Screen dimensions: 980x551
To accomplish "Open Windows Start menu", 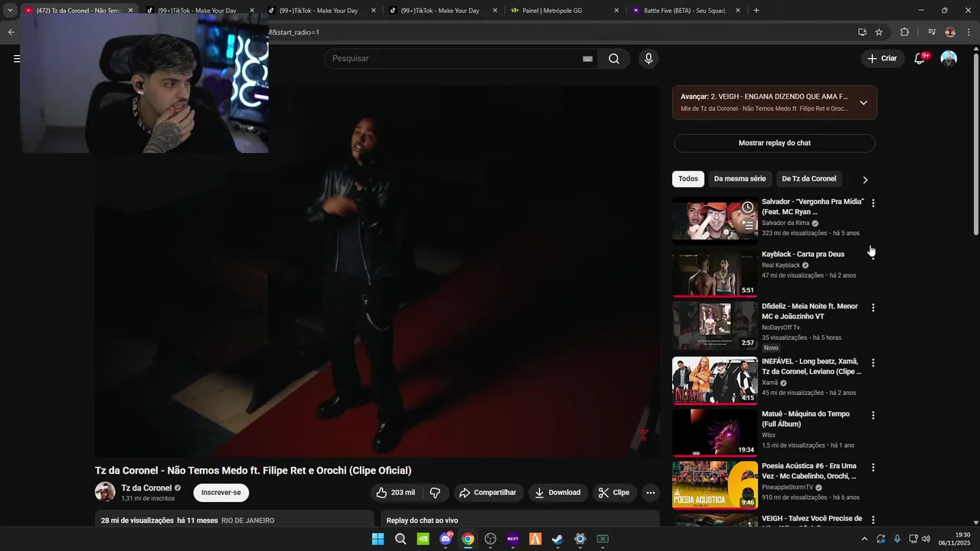I will tap(377, 539).
